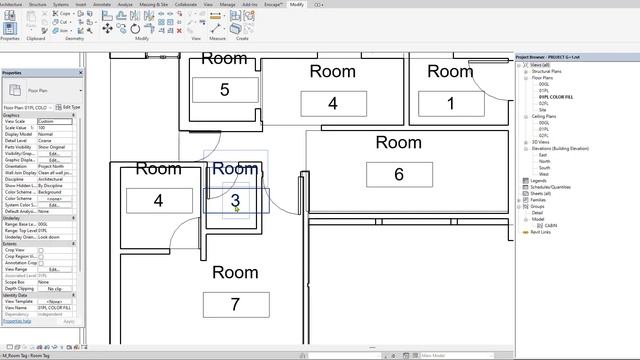Click the View Scale Custom field

coord(55,122)
